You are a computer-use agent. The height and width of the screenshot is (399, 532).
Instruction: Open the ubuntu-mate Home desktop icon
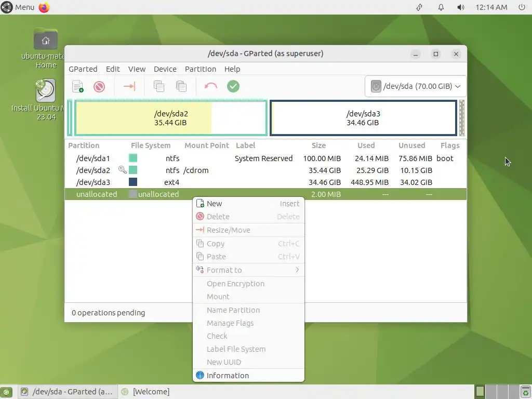pyautogui.click(x=46, y=48)
